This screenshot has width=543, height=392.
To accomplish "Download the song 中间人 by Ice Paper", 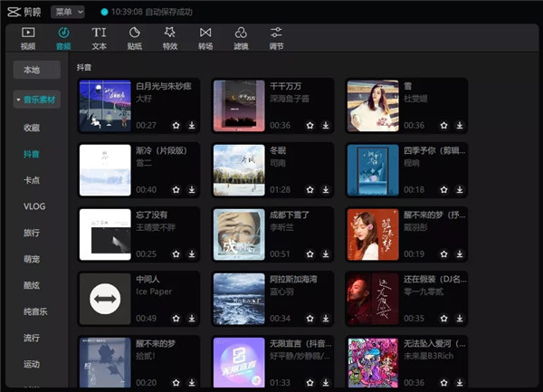I will coord(191,319).
